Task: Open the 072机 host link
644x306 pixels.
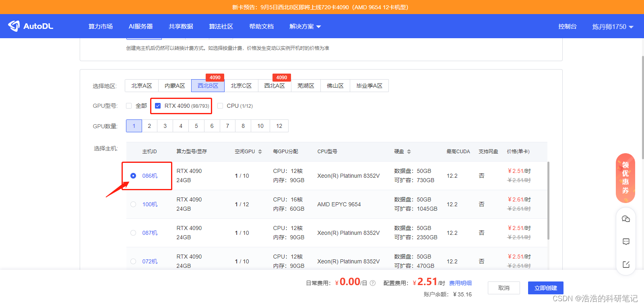Action: click(x=150, y=261)
